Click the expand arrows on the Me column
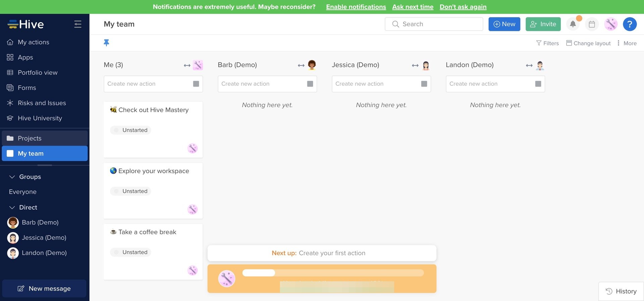Viewport: 644px width, 301px height. tap(187, 65)
